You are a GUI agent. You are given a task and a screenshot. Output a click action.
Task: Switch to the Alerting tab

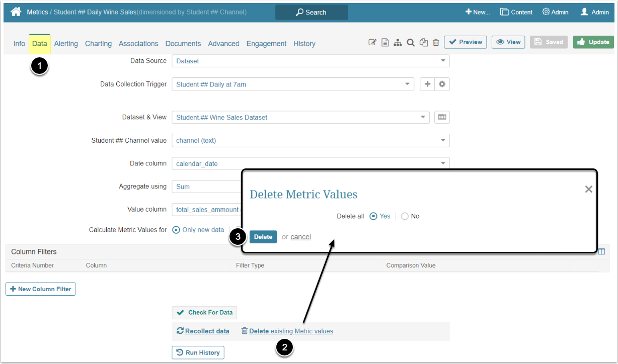(66, 44)
